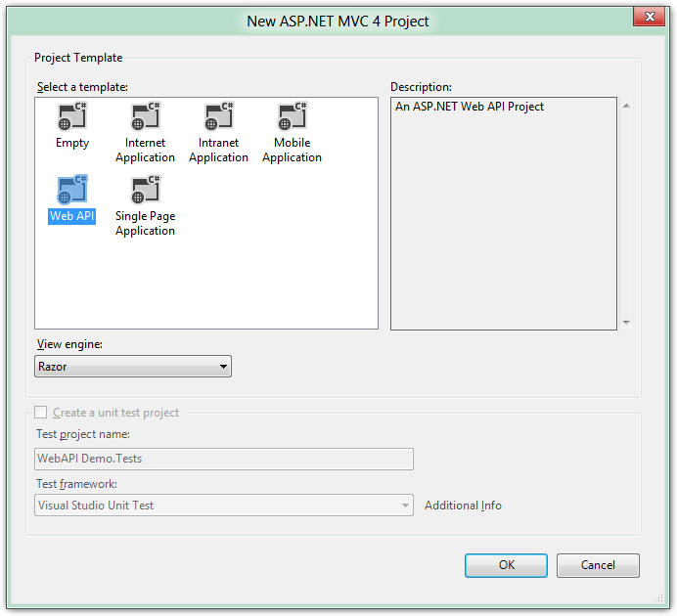Close the New ASP.NET MVC 4 Project dialog
Viewport: 677px width, 616px height.
pos(649,17)
